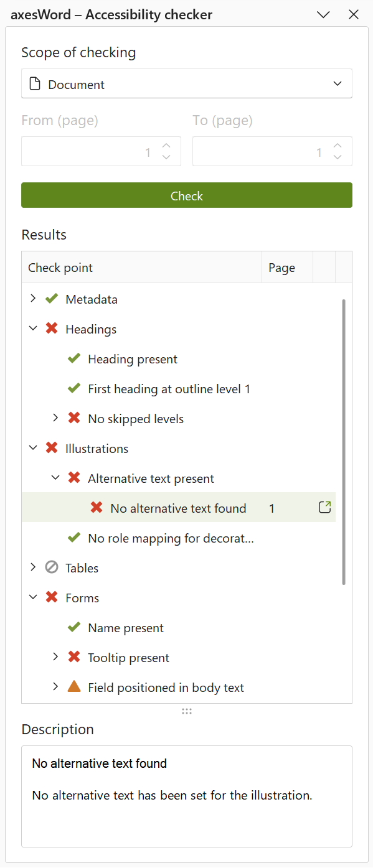Click the red X icon beside Forms
The height and width of the screenshot is (868, 373).
coord(52,598)
